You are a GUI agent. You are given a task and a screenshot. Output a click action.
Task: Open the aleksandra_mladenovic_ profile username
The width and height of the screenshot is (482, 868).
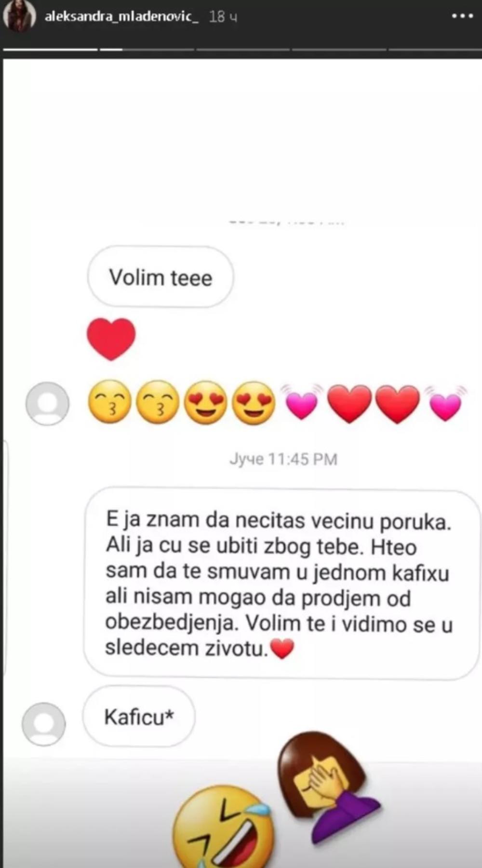click(x=121, y=16)
